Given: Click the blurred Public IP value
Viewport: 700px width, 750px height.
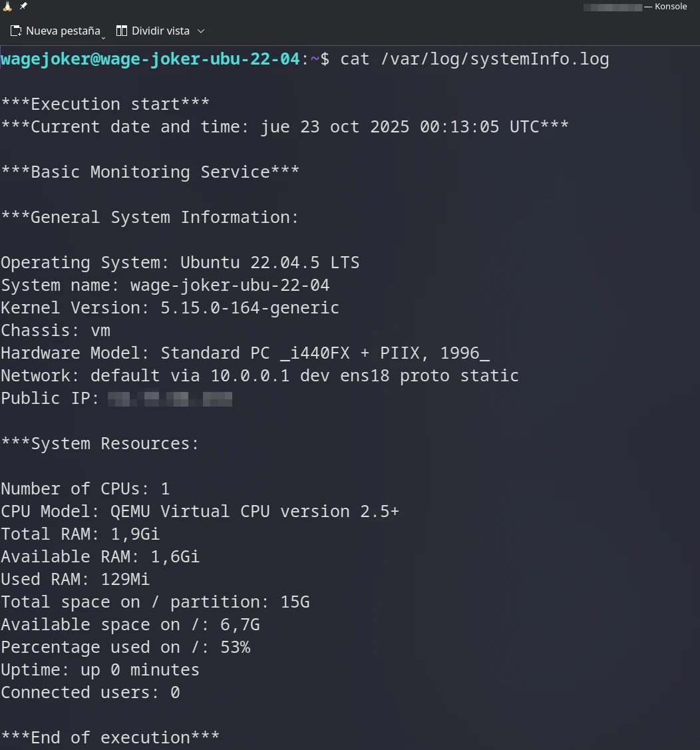Looking at the screenshot, I should pos(169,398).
